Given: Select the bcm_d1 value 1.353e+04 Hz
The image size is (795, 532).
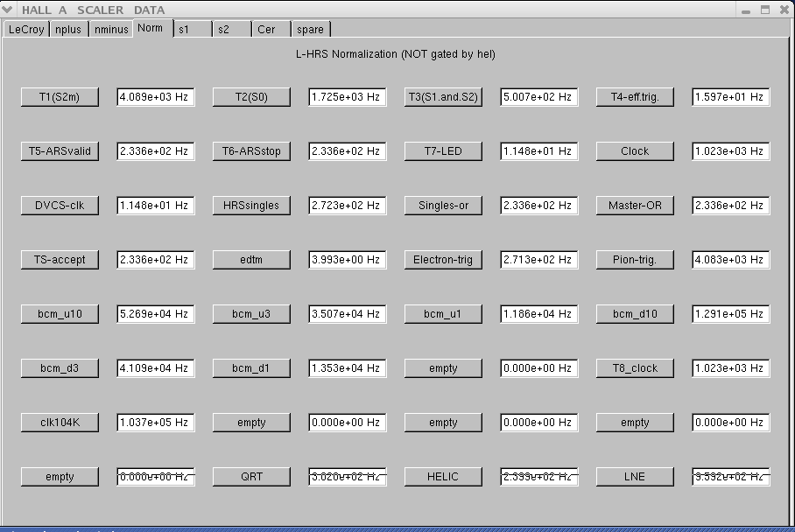Looking at the screenshot, I should pyautogui.click(x=348, y=367).
